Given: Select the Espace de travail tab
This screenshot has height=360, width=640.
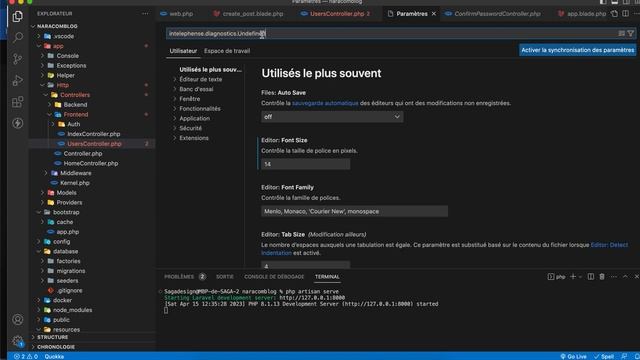Looking at the screenshot, I should (x=227, y=51).
